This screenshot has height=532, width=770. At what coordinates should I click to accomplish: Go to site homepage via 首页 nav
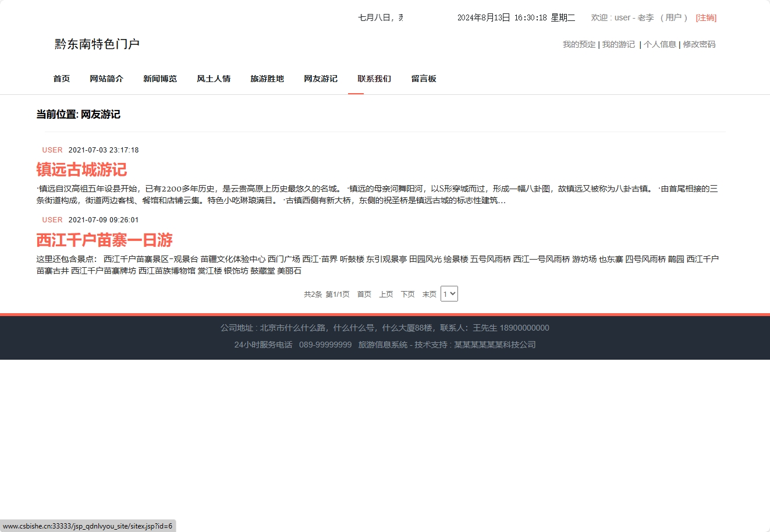61,79
